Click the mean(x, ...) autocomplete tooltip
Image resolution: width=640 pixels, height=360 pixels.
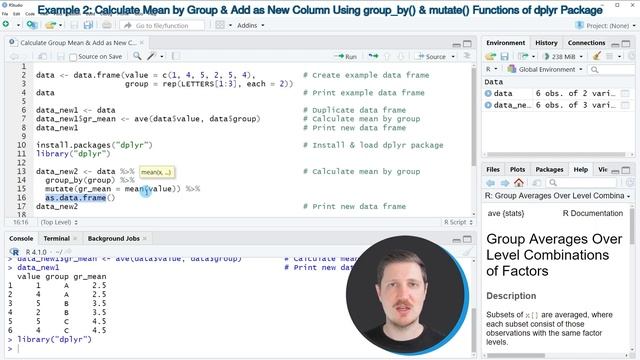pos(157,172)
